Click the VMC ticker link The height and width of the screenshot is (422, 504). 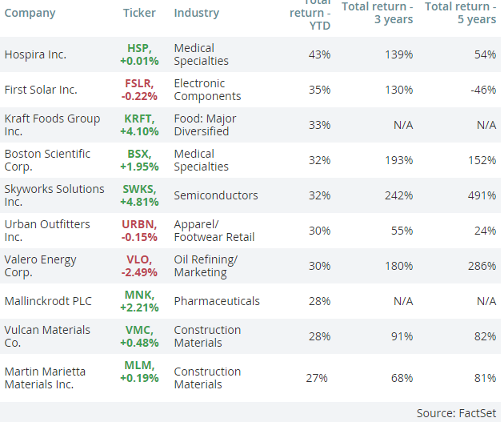141,330
